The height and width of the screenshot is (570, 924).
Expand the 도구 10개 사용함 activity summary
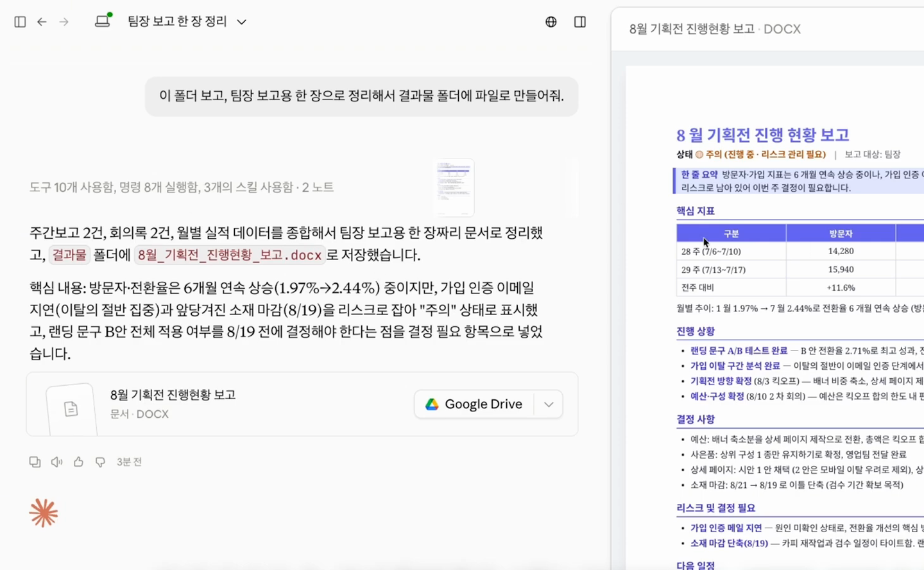pyautogui.click(x=181, y=187)
